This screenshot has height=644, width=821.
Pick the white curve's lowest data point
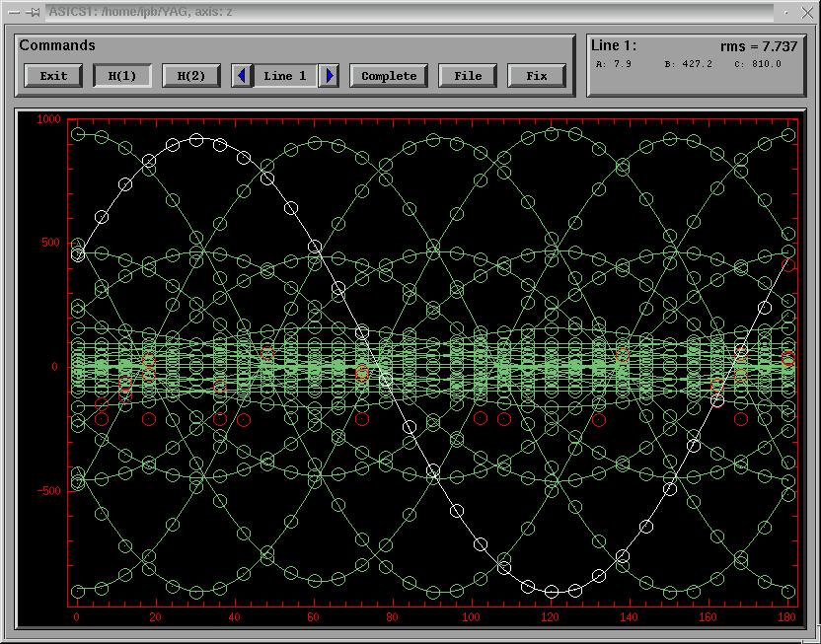tap(552, 592)
